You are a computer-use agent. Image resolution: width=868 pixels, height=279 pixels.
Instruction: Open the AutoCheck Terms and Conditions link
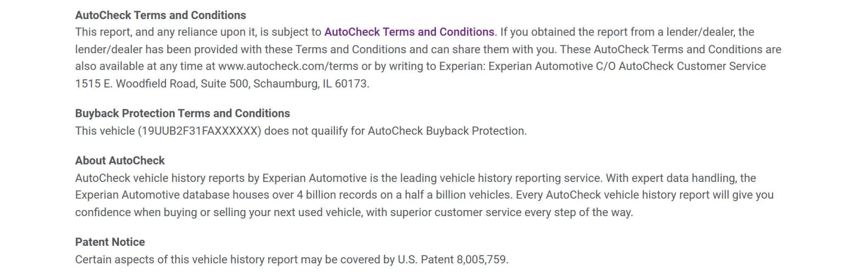[x=409, y=32]
